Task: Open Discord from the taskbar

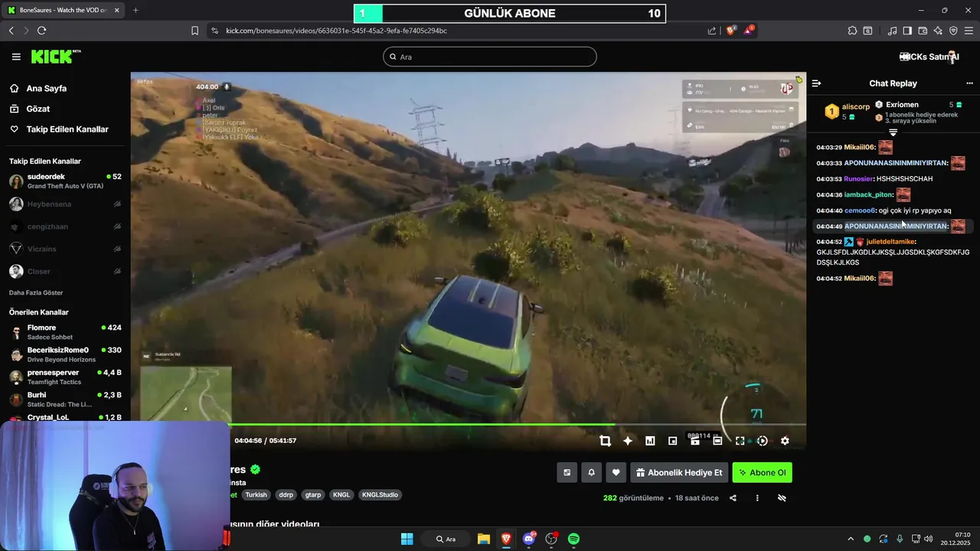Action: click(528, 539)
